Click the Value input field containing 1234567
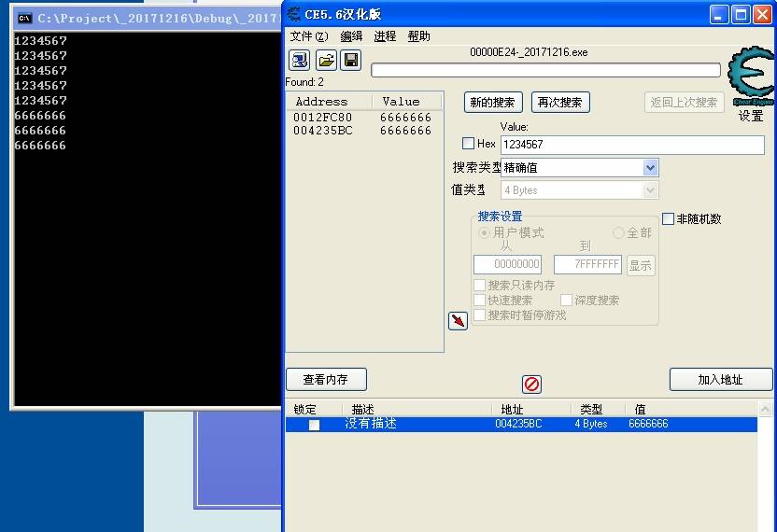The width and height of the screenshot is (777, 532). coord(631,145)
